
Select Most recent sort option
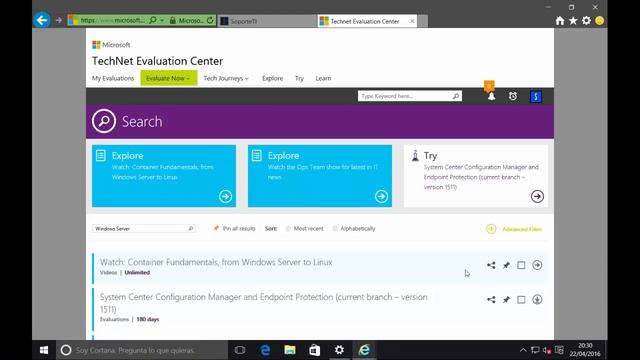[288, 229]
